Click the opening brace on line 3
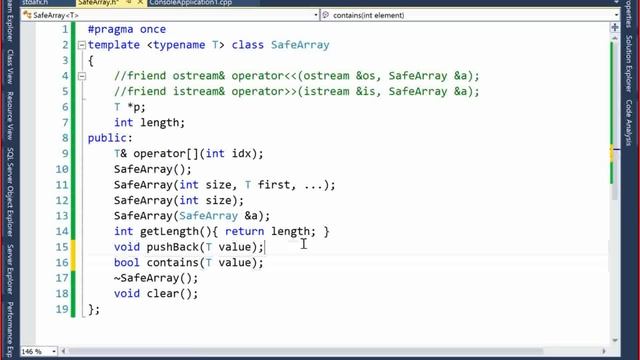Viewport: 640px width, 360px height. coord(91,61)
